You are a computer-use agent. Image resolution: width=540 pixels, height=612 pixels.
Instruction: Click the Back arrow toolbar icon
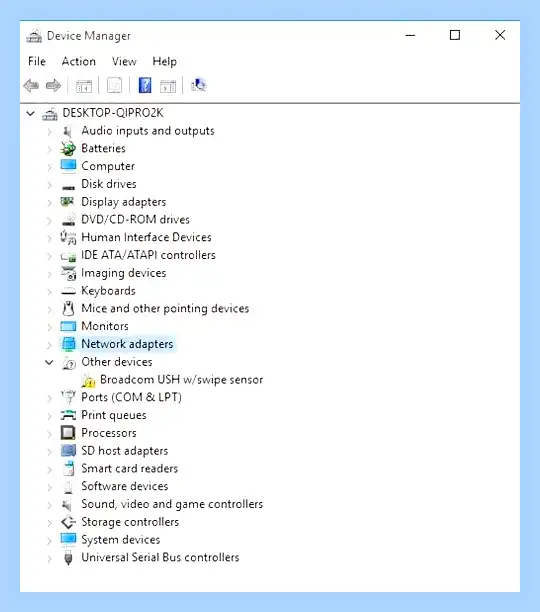pos(31,85)
